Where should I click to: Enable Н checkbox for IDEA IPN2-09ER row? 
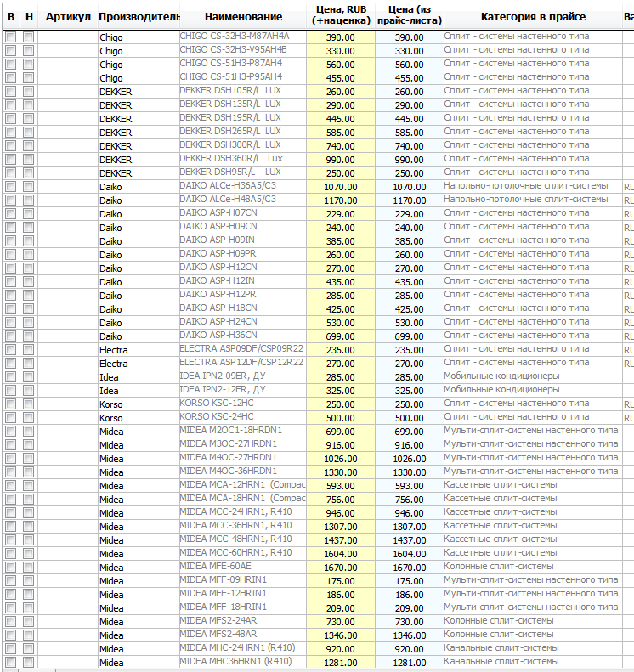click(29, 377)
